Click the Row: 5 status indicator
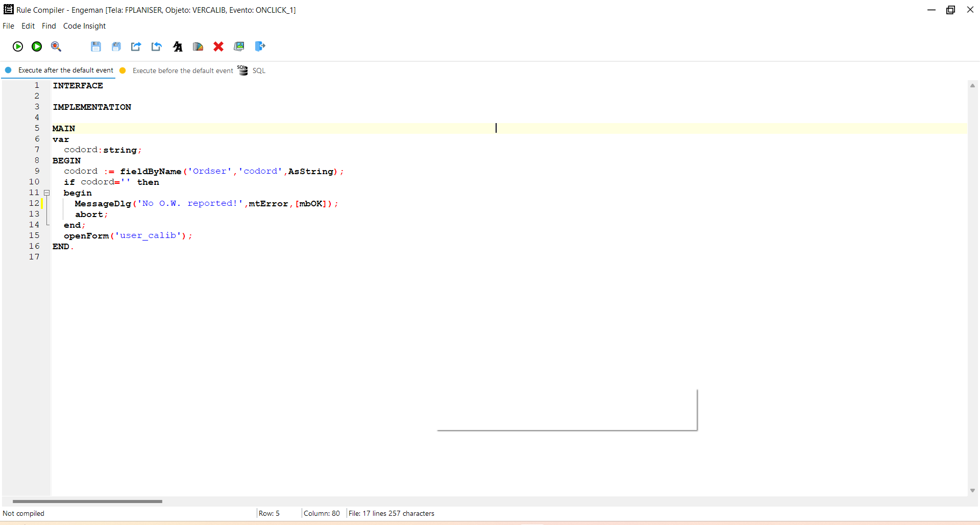980x525 pixels. point(269,514)
